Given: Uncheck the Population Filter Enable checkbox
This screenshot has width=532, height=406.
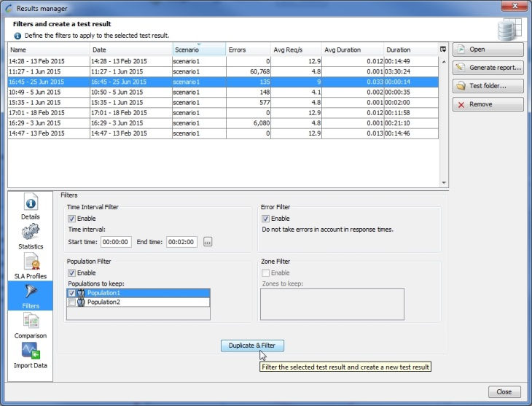Looking at the screenshot, I should click(x=71, y=273).
